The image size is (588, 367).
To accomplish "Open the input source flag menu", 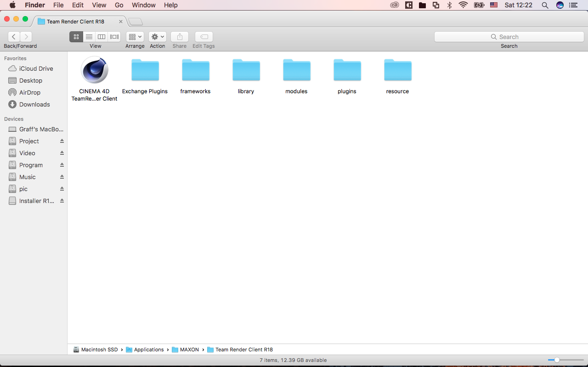I will [x=494, y=5].
